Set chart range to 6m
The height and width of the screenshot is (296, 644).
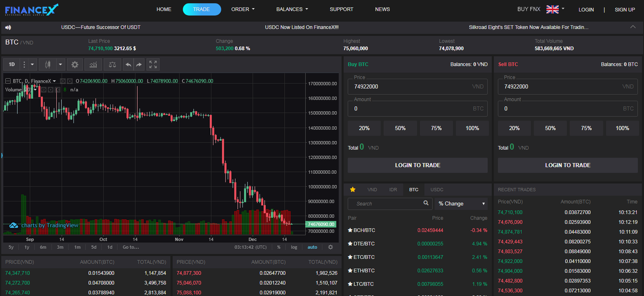pyautogui.click(x=43, y=247)
